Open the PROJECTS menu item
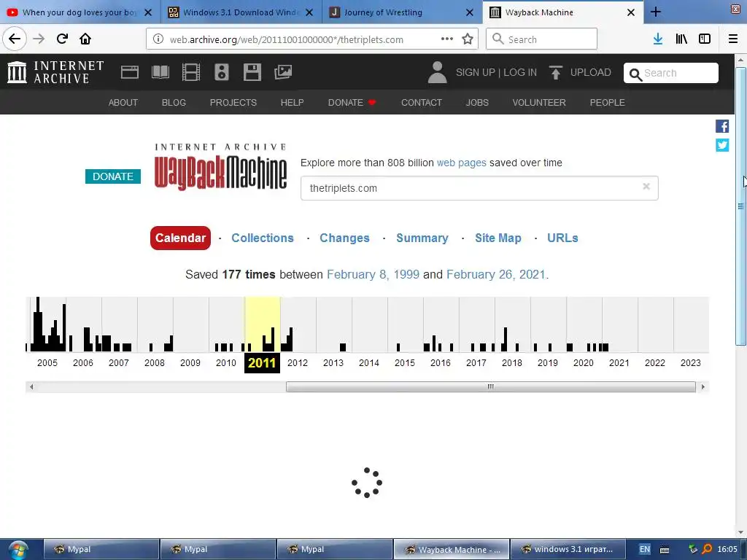The image size is (747, 560). (233, 102)
